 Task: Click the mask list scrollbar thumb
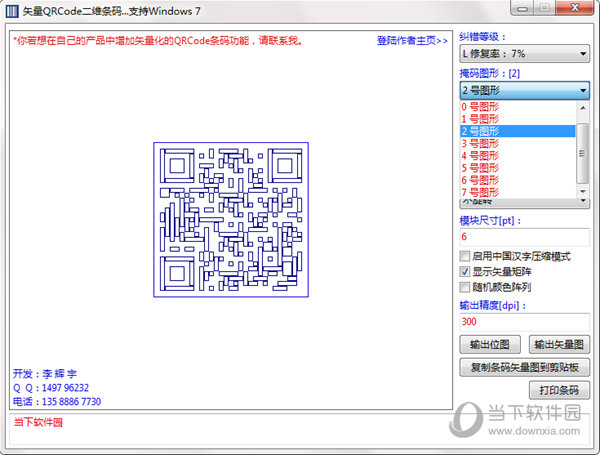tap(582, 153)
